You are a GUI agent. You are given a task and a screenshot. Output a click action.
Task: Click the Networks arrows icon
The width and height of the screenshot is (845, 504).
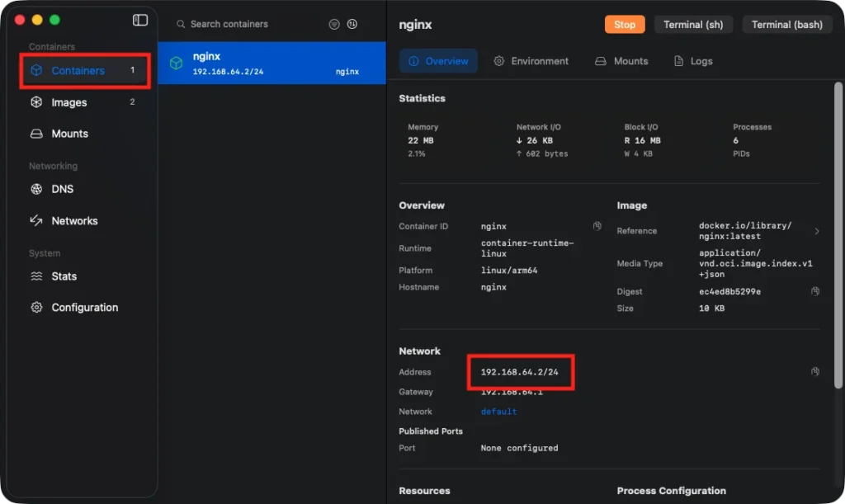36,221
